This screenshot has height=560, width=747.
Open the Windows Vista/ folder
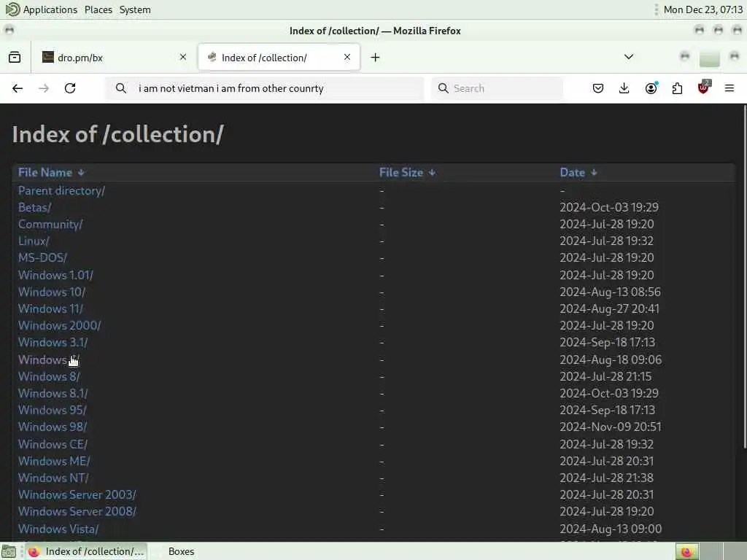coord(58,529)
